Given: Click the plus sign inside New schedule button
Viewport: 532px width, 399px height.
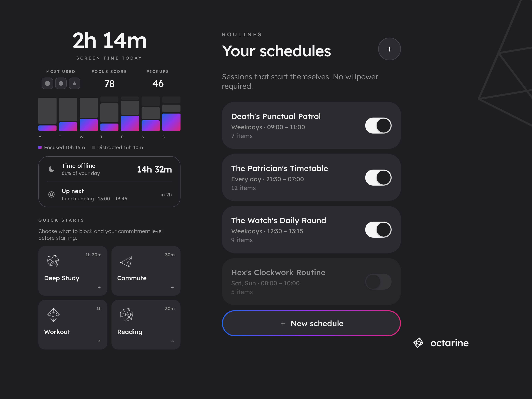Looking at the screenshot, I should [x=283, y=323].
